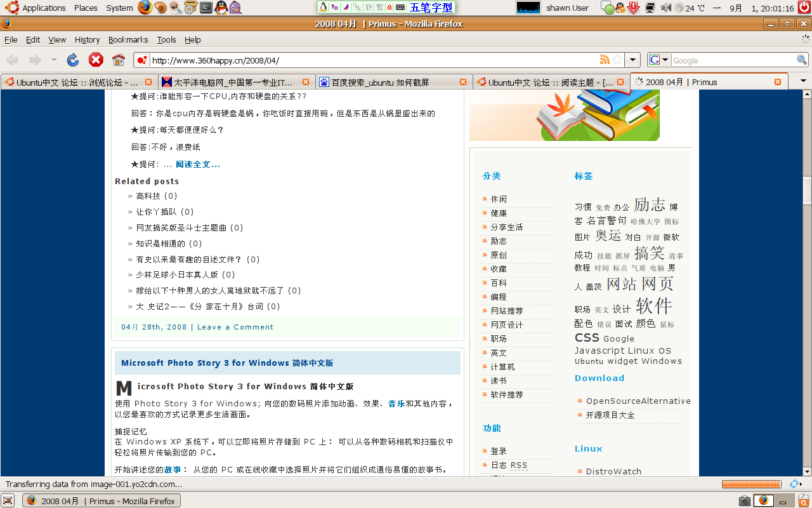Open the 软件推荐 category link
This screenshot has width=812, height=508.
tap(507, 394)
